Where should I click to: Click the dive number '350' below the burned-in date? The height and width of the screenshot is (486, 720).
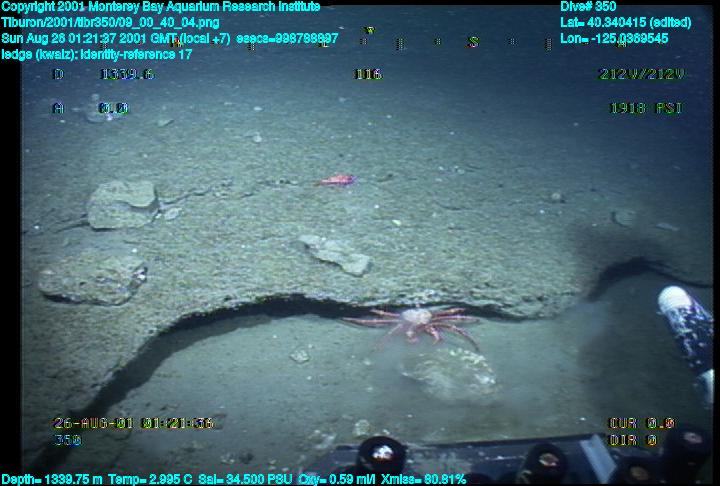point(68,440)
